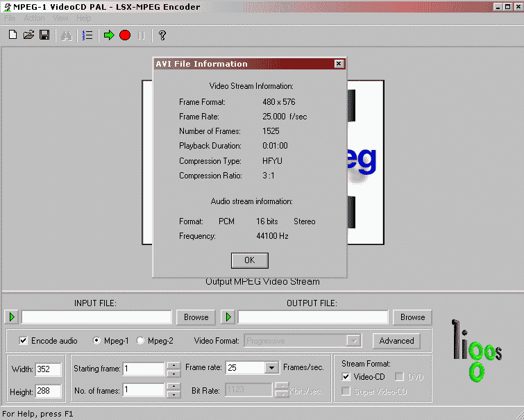Open a file with the folder icon
This screenshot has height=420, width=524.
click(x=28, y=35)
